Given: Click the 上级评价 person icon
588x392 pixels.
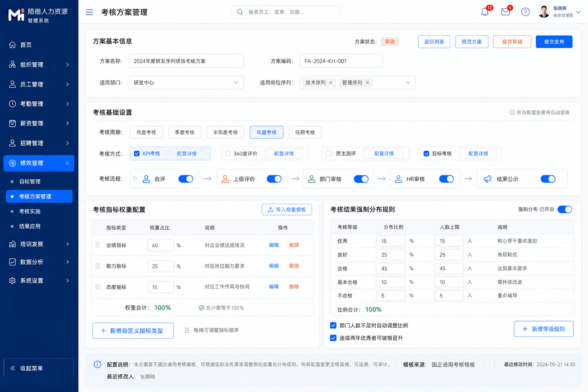Looking at the screenshot, I should [x=225, y=179].
